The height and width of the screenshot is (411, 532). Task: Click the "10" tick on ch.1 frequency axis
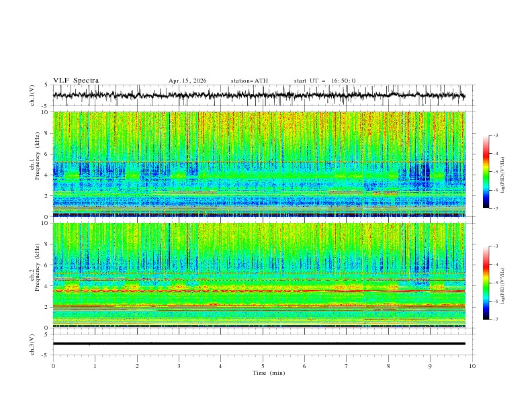point(46,112)
